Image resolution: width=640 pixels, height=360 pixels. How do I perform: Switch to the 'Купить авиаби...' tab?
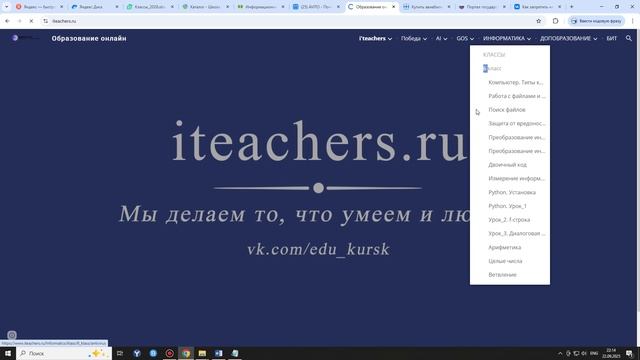point(427,7)
